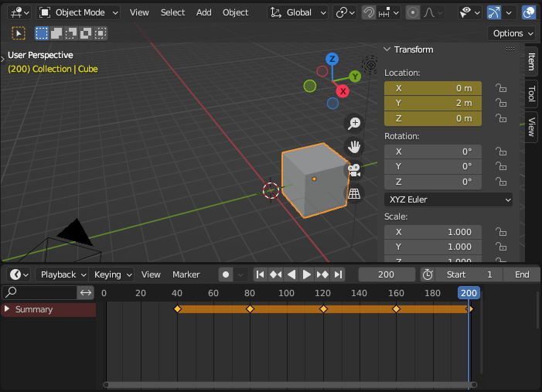Open the Object Mode dropdown
This screenshot has height=392, width=542.
pyautogui.click(x=79, y=12)
